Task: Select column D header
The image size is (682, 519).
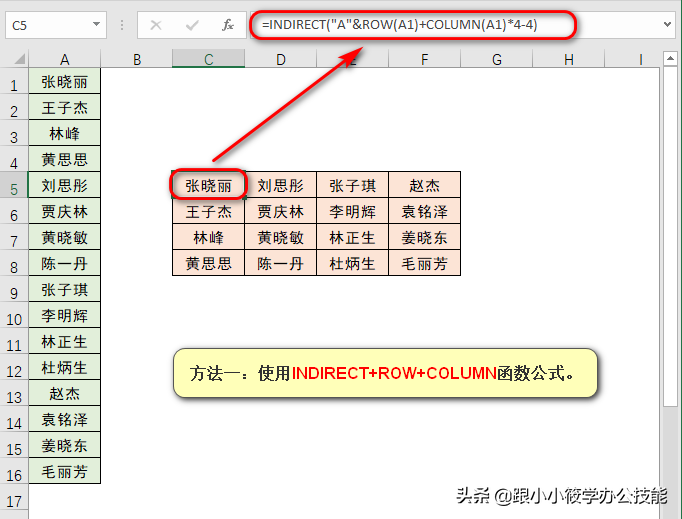Action: [281, 59]
